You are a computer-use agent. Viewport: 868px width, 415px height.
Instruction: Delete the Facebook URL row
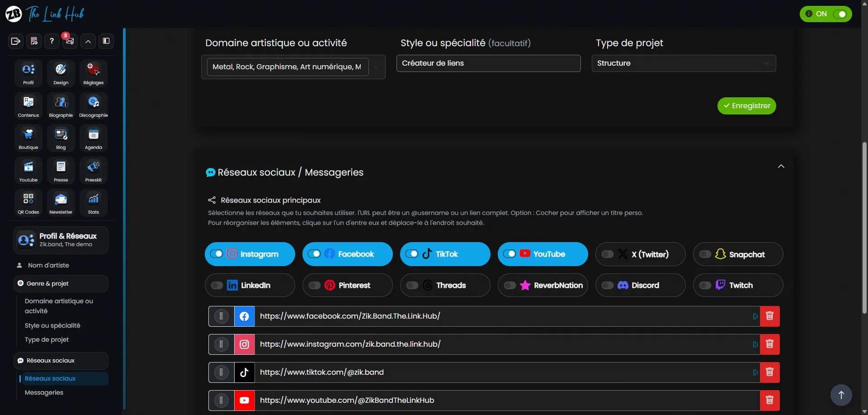click(x=769, y=316)
